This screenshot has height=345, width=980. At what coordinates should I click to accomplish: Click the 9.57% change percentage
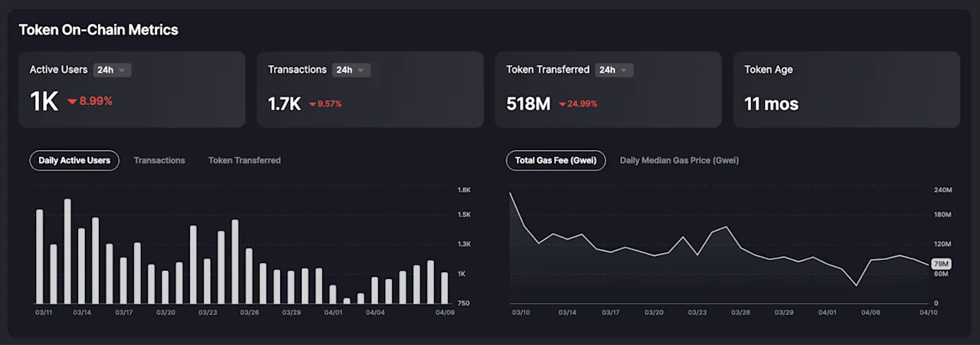(330, 104)
